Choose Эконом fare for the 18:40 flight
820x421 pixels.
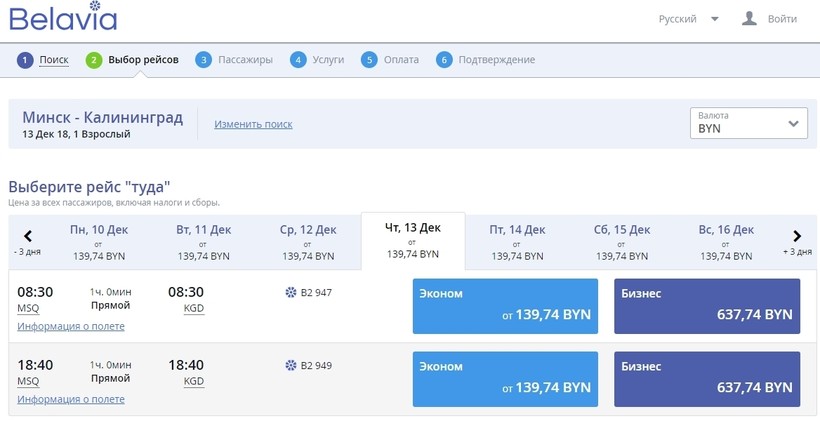[x=505, y=378]
